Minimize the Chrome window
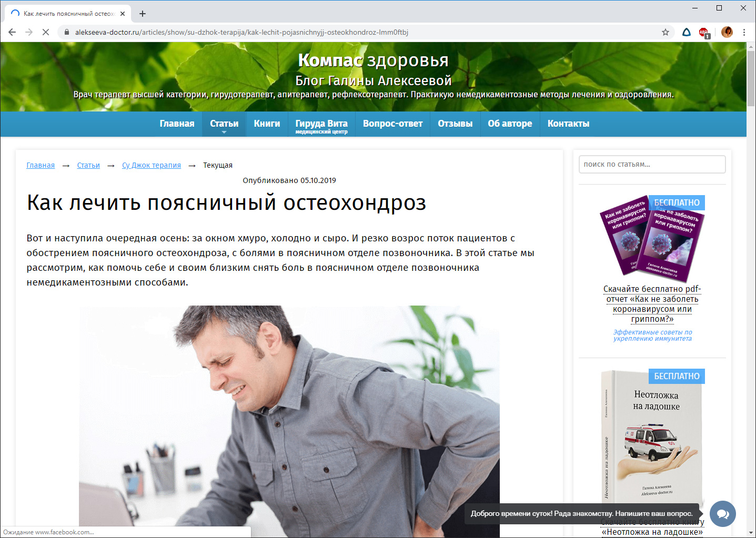This screenshot has width=756, height=538. (695, 8)
